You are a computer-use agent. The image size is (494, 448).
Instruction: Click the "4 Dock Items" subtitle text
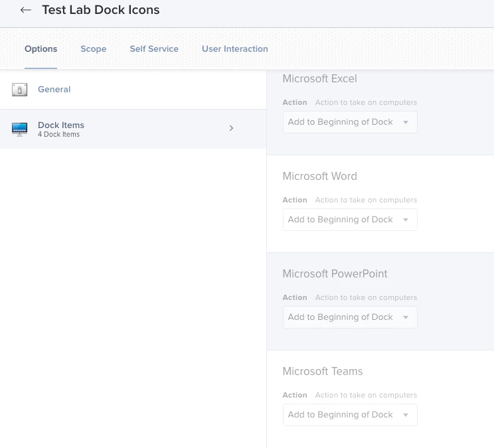58,135
